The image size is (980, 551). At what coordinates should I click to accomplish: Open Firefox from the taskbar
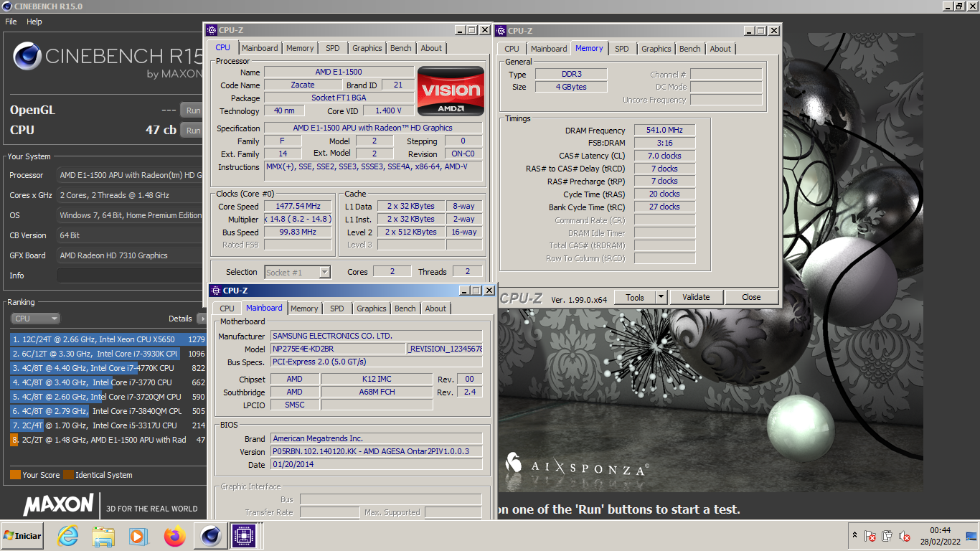click(x=174, y=536)
